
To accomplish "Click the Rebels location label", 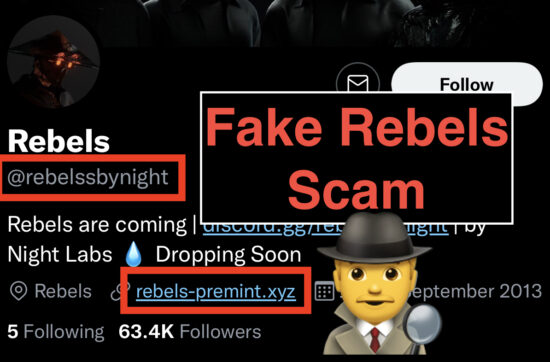I will [63, 291].
